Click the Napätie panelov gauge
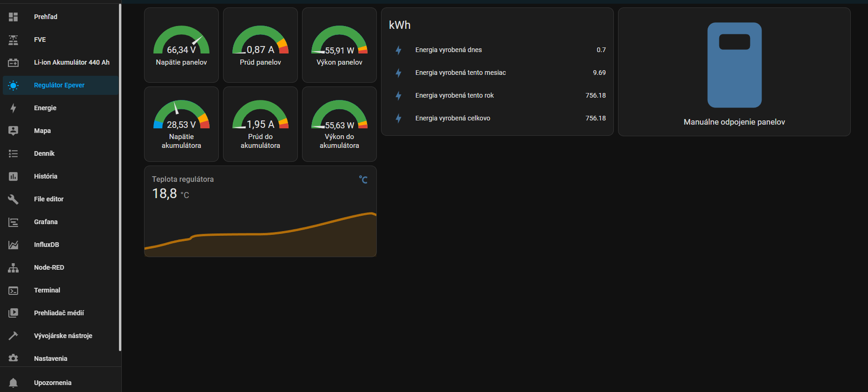The width and height of the screenshot is (868, 392). point(181,46)
